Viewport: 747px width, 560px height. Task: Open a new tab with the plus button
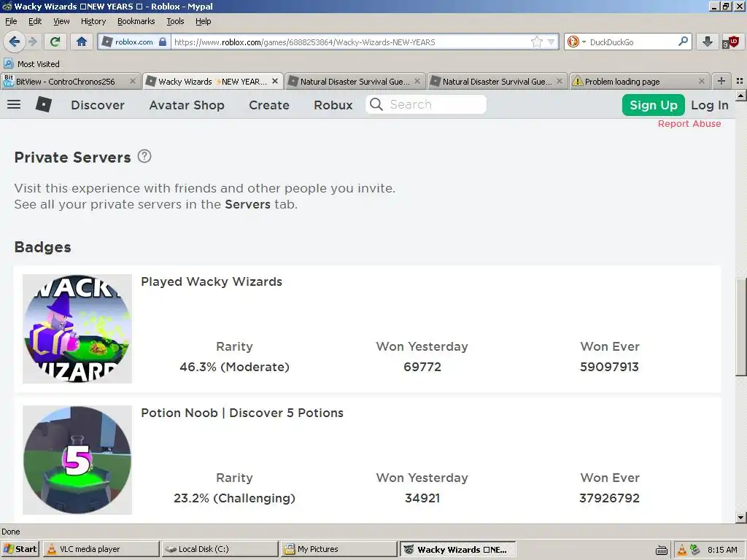click(721, 81)
